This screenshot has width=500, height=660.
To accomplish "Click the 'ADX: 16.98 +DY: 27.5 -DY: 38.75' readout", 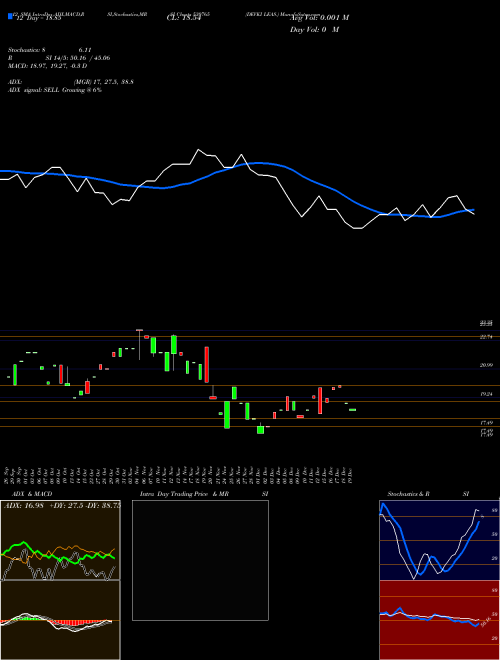I will tap(62, 506).
